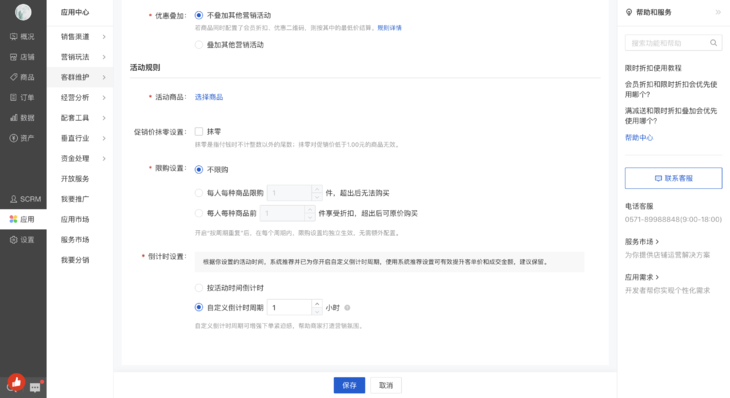
Task: Select 自定义倒计时周期 radio option
Action: click(199, 307)
